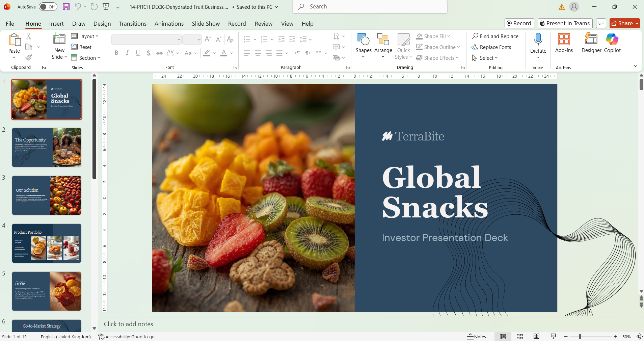Click the Cut scissors icon
644x341 pixels.
pos(29,36)
